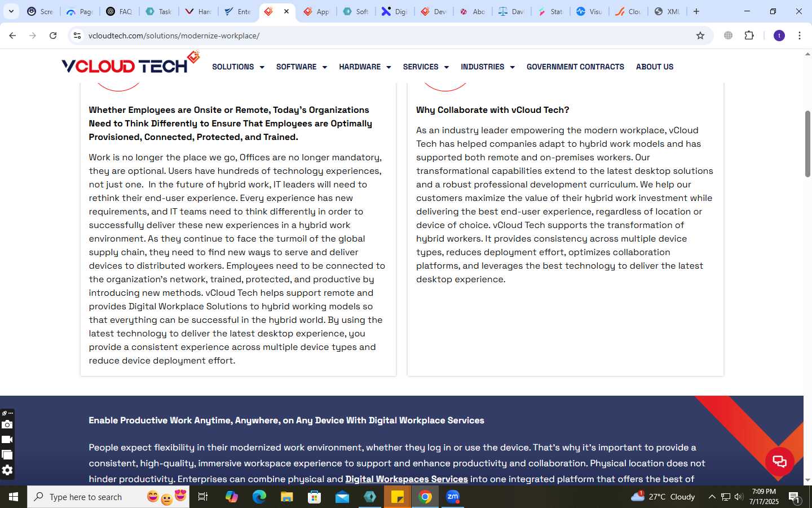This screenshot has width=812, height=508.
Task: Show hidden system tray icons
Action: [x=712, y=497]
